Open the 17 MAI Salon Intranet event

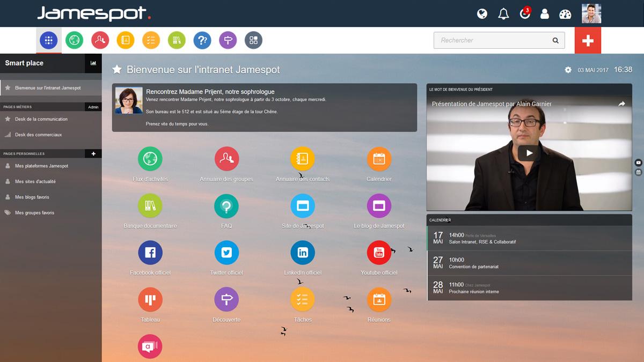click(530, 238)
